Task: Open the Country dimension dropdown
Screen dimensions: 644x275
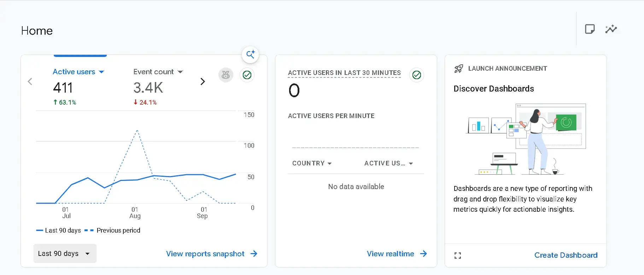Action: point(312,163)
